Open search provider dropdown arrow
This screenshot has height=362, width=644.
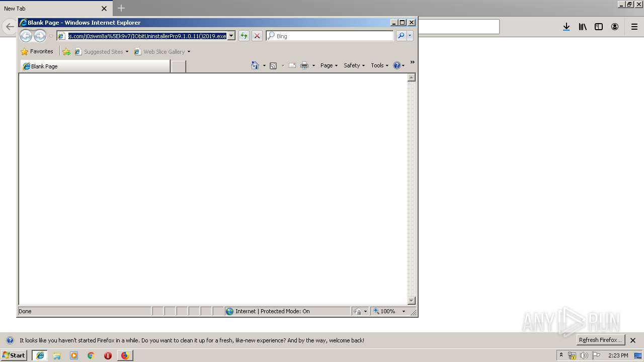tap(410, 36)
